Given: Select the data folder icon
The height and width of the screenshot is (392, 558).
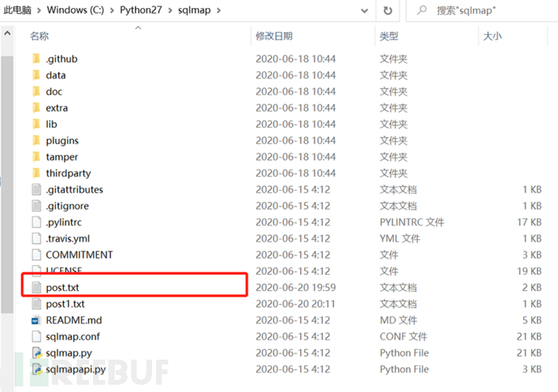Looking at the screenshot, I should 36,75.
